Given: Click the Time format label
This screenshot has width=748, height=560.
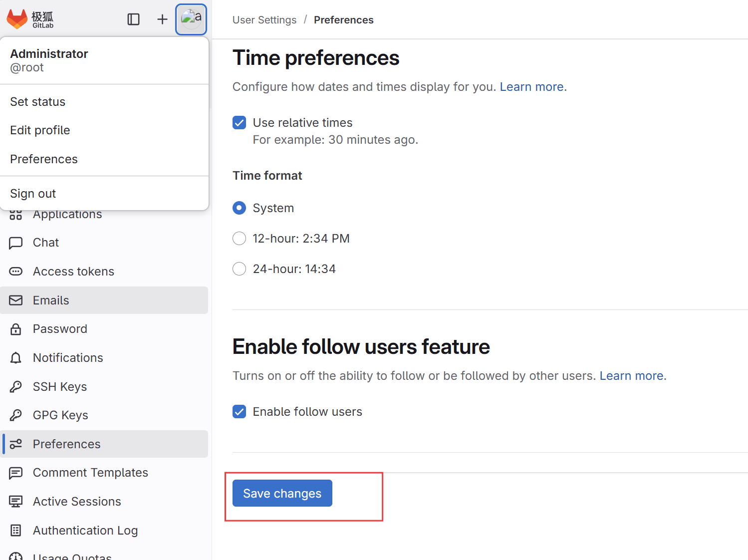Looking at the screenshot, I should 267,176.
